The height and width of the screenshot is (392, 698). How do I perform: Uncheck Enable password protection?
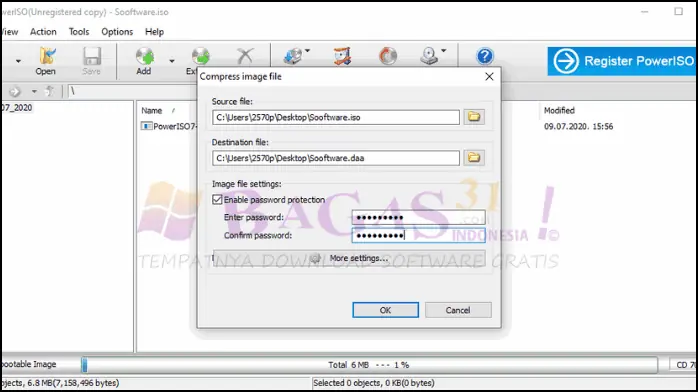(x=217, y=200)
